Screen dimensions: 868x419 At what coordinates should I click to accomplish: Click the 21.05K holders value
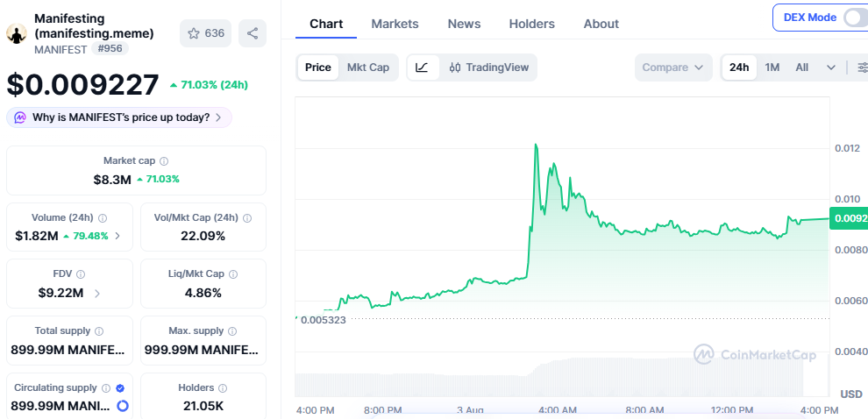(x=203, y=406)
